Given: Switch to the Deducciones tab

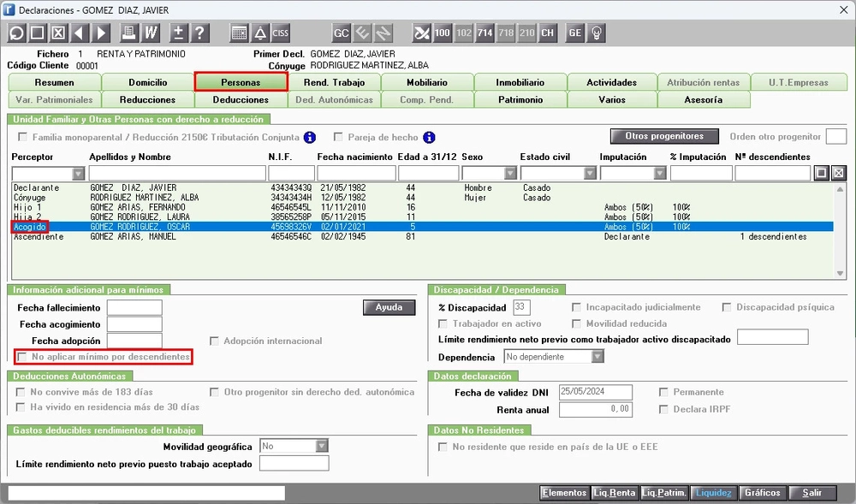Looking at the screenshot, I should (241, 100).
